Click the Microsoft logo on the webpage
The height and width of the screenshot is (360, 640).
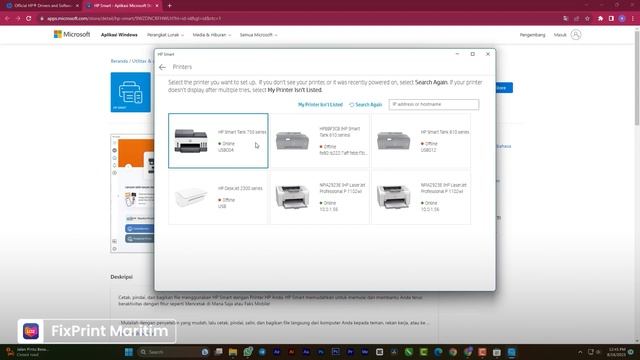[x=72, y=35]
